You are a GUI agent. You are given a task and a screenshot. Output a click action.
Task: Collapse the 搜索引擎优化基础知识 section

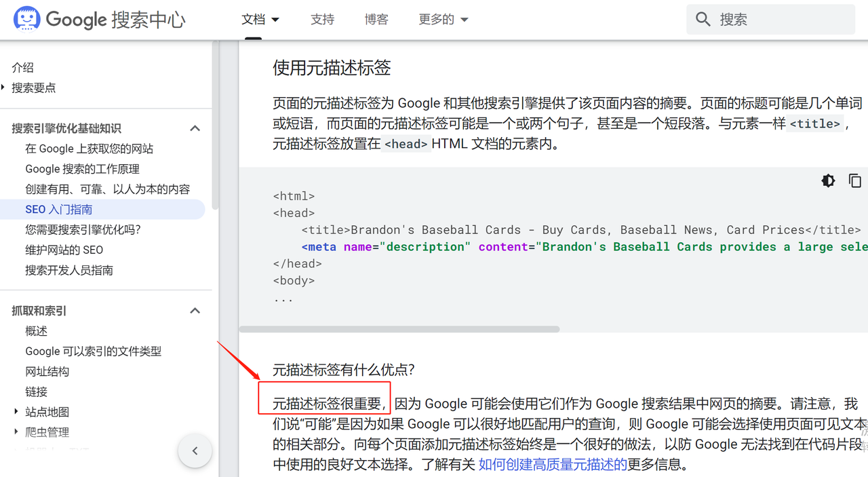195,128
